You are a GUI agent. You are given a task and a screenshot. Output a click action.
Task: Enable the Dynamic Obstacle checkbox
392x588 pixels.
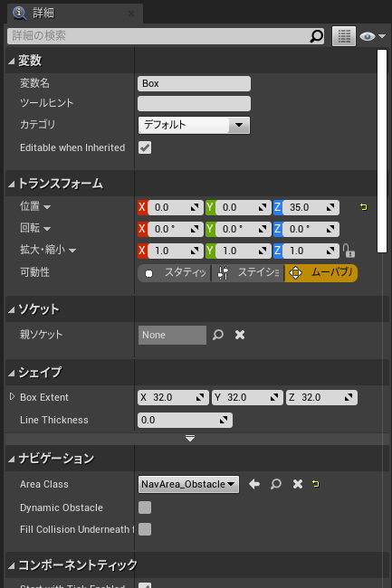[145, 507]
